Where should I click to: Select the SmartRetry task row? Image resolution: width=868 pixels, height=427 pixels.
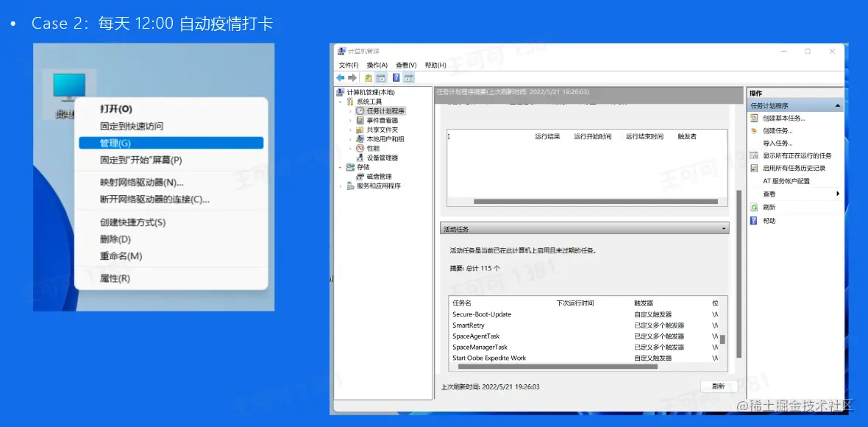click(x=584, y=325)
